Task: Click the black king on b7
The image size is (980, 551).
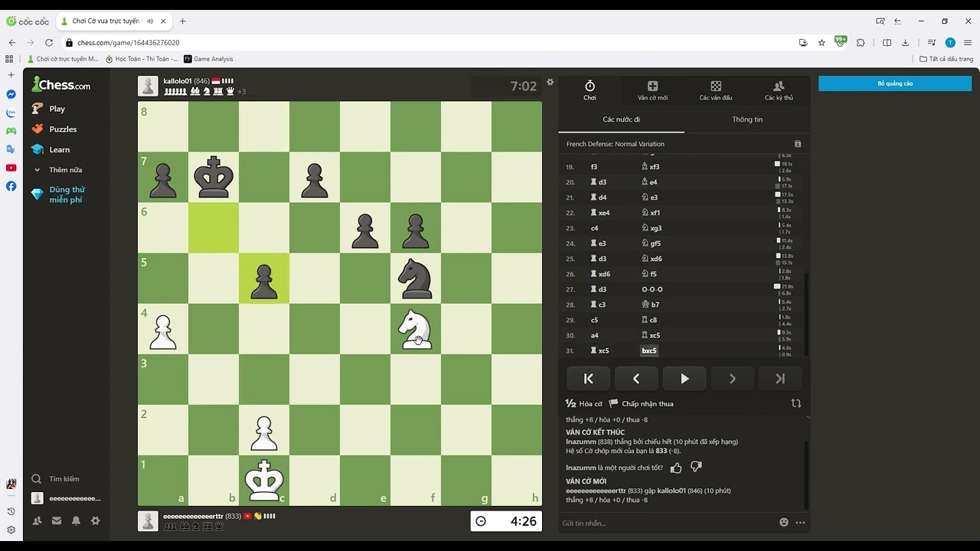Action: pos(214,178)
